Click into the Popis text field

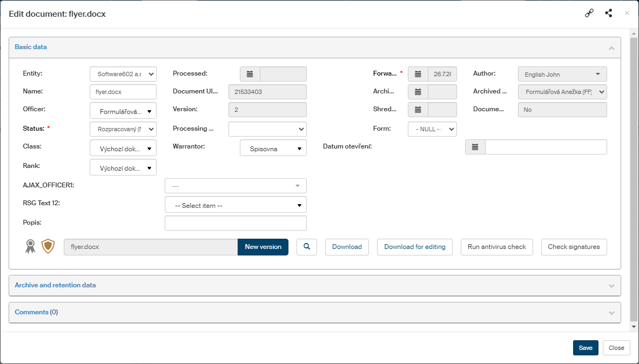[236, 223]
